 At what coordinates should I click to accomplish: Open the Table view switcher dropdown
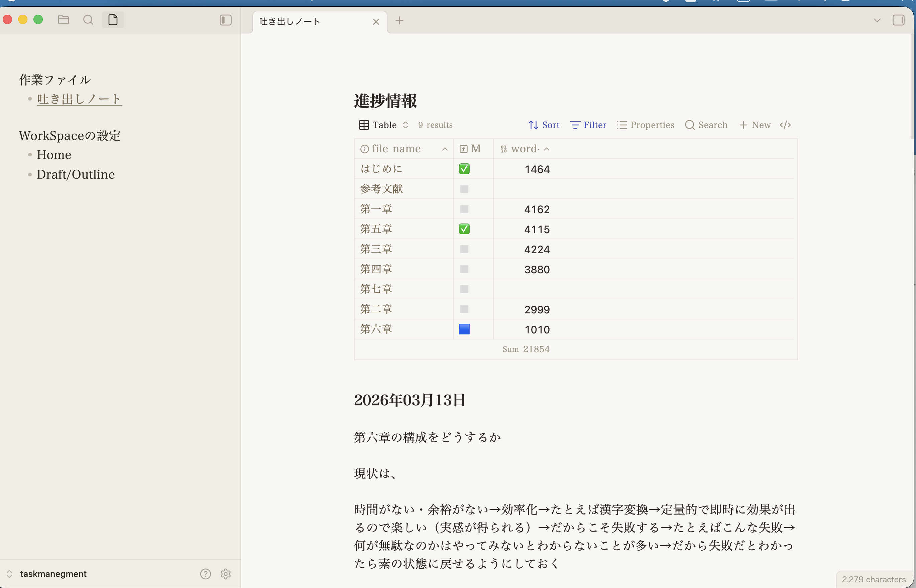(384, 125)
